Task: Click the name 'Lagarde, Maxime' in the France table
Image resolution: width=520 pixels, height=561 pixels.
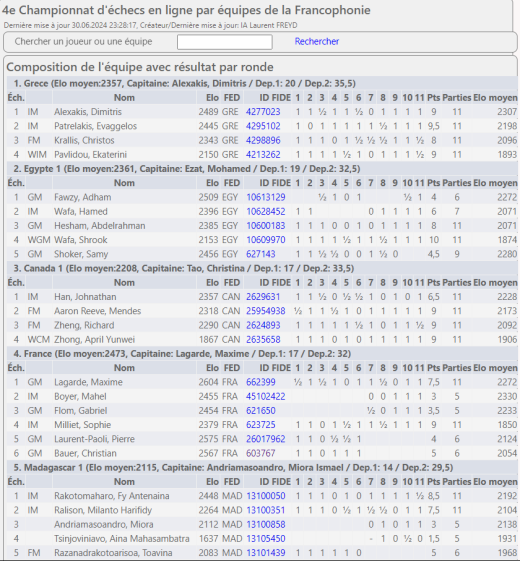Action: [88, 382]
